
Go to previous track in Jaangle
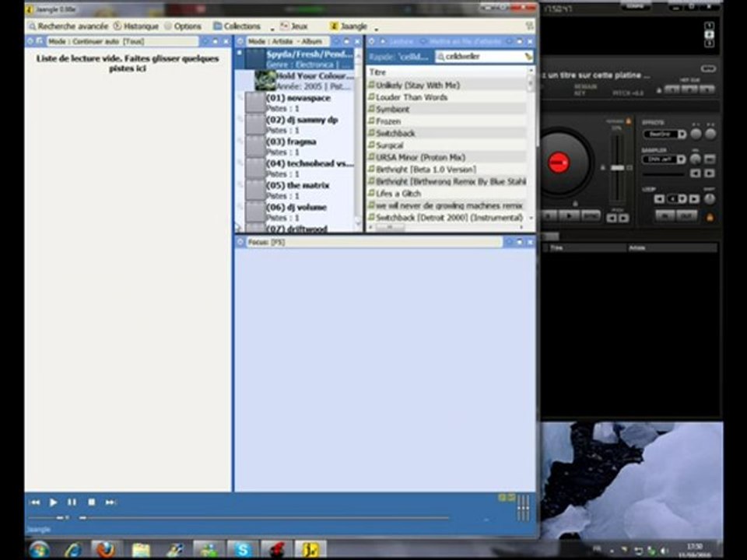pyautogui.click(x=34, y=502)
